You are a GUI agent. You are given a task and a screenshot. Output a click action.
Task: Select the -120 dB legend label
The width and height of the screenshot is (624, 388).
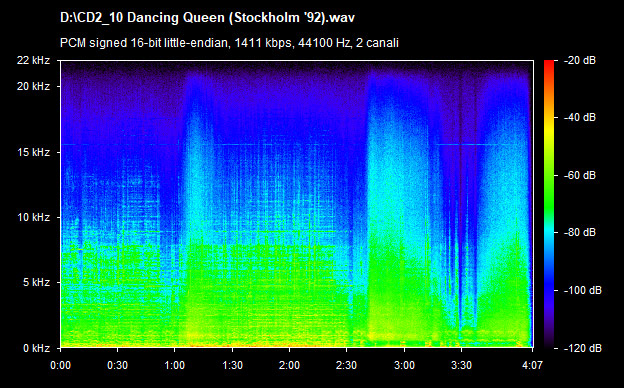point(583,348)
